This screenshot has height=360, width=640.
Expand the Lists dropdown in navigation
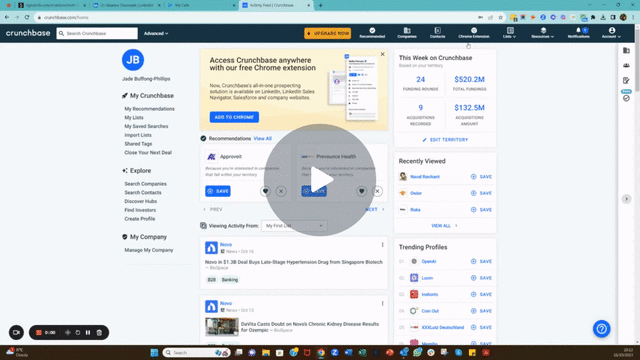[509, 33]
